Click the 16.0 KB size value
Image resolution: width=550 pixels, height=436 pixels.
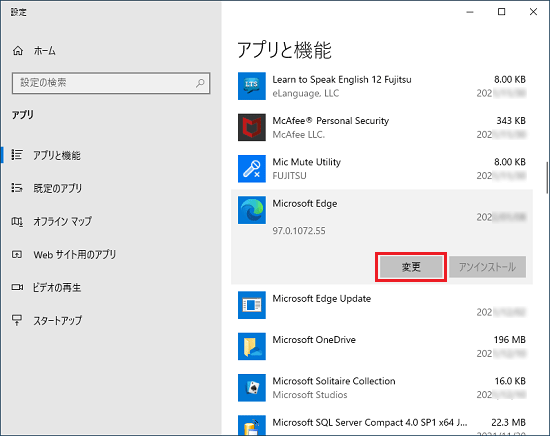click(x=510, y=381)
